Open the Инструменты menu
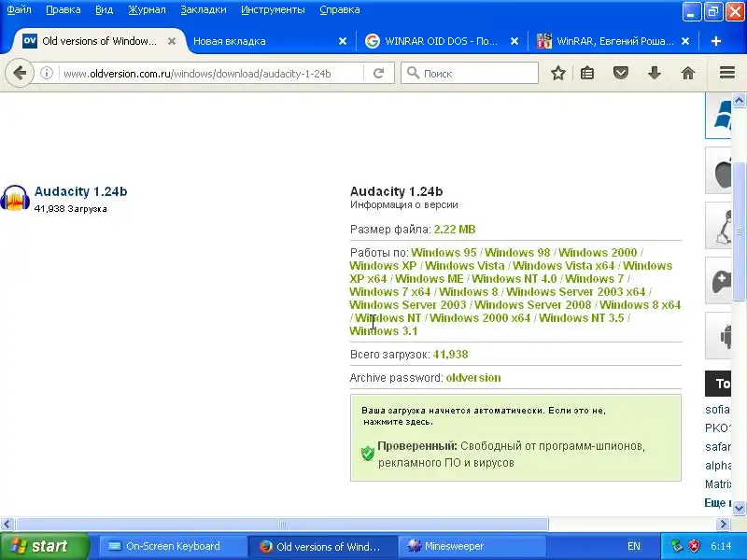Viewport: 747px width, 560px height. pos(273,9)
